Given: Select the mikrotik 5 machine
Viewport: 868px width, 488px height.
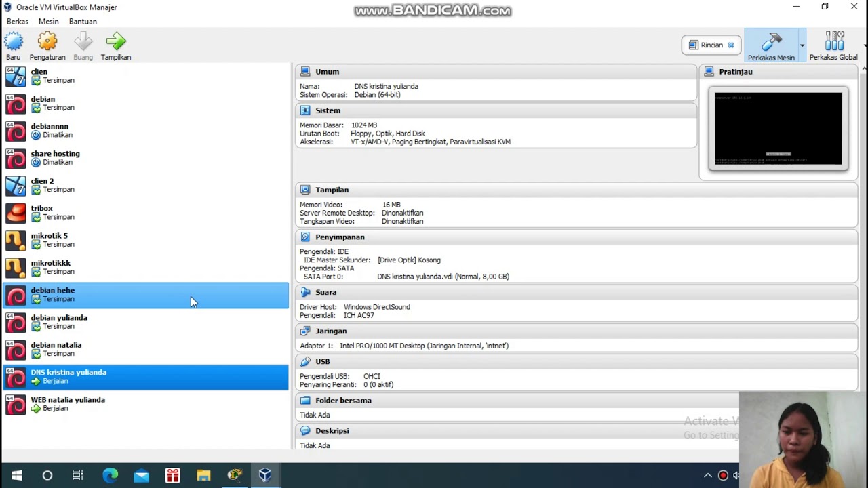Looking at the screenshot, I should pyautogui.click(x=146, y=240).
